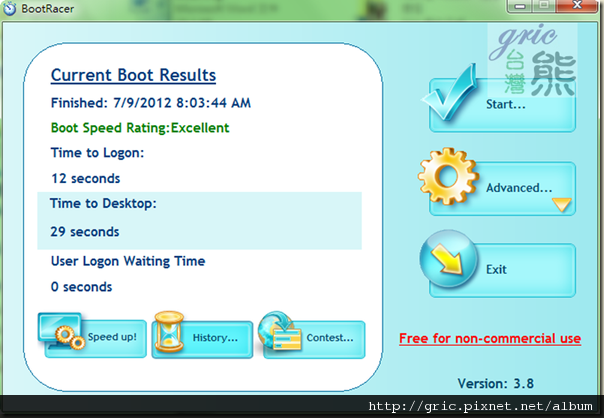Click the Current Boot Results heading
604x418 pixels.
133,75
